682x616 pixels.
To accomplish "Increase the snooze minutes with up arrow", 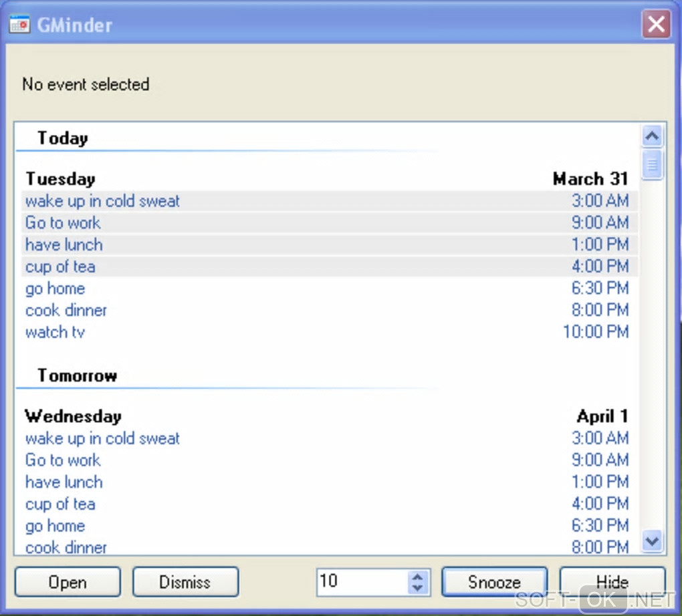I will (417, 577).
